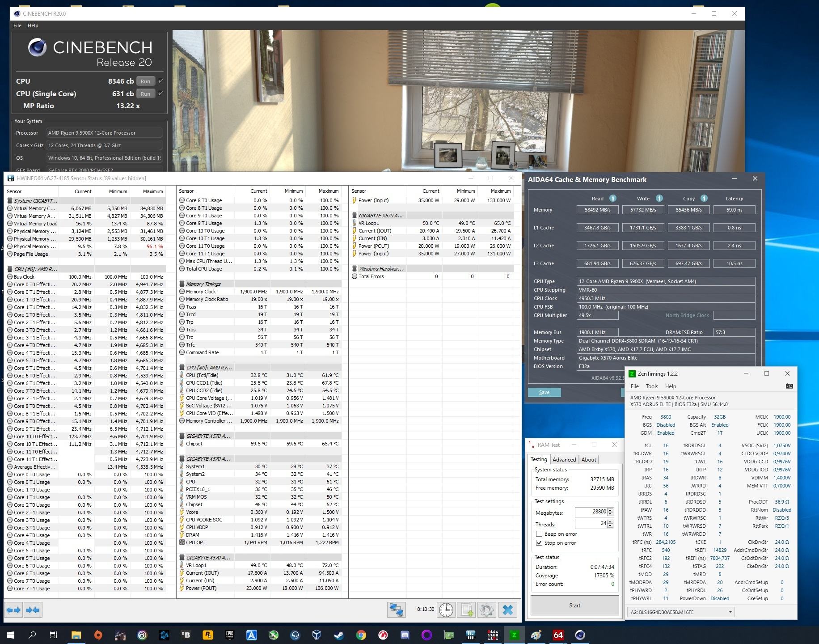
Task: Open Google Chrome from taskbar
Action: [x=361, y=635]
